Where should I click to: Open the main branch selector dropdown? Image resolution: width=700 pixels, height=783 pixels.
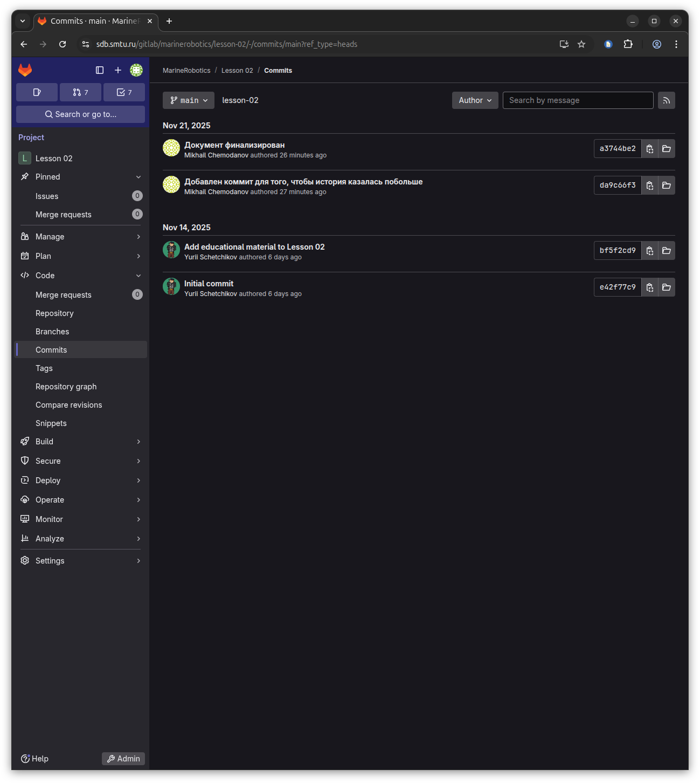[x=188, y=100]
